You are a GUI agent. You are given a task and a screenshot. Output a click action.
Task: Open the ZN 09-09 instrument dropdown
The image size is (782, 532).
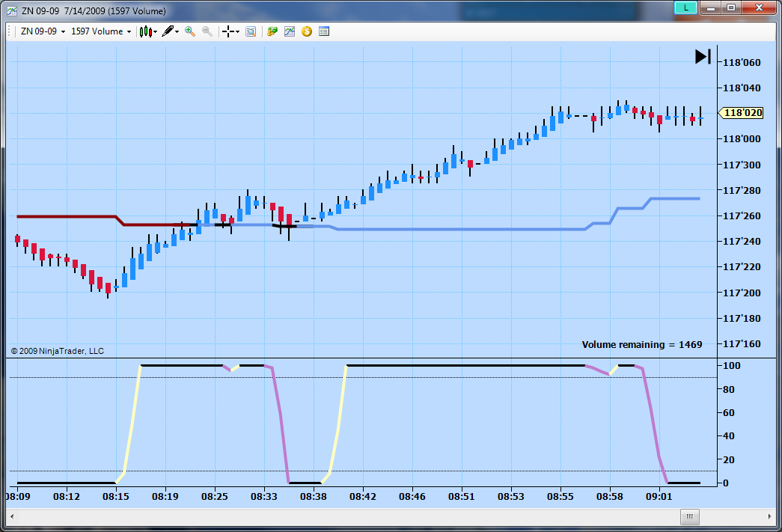click(43, 31)
